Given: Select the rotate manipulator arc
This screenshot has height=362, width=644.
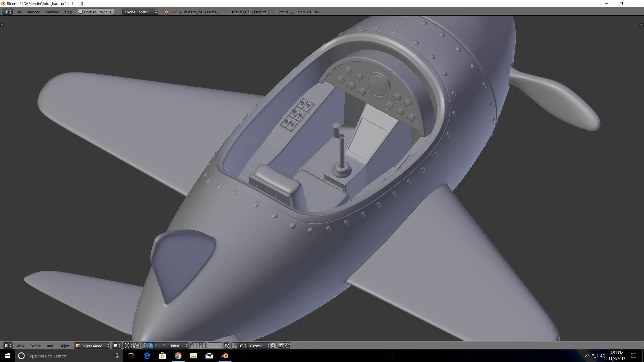Looking at the screenshot, I should click(157, 346).
